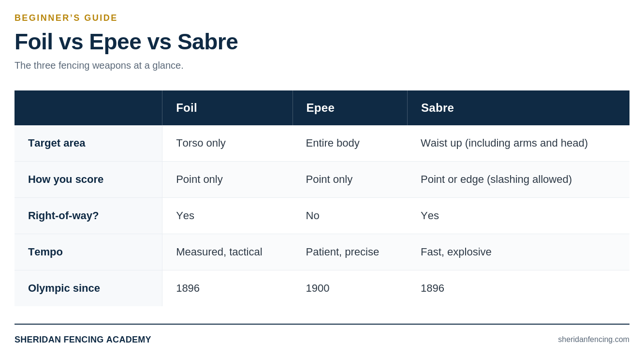Click Sheridan Fencing Academy footer text
The height and width of the screenshot is (358, 644).
pos(83,340)
